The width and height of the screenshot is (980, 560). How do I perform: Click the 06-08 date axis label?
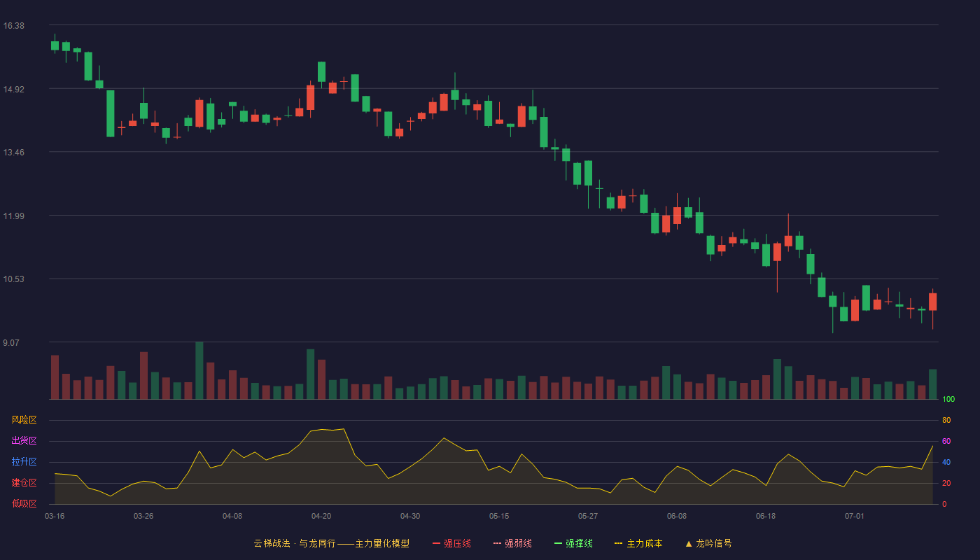coord(677,516)
